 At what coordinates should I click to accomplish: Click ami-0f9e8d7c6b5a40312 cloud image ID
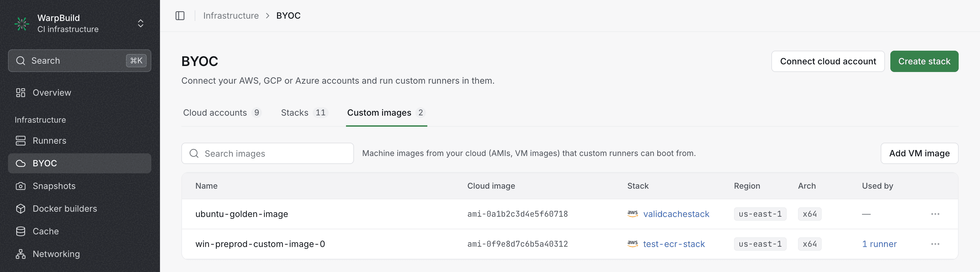[x=517, y=244]
